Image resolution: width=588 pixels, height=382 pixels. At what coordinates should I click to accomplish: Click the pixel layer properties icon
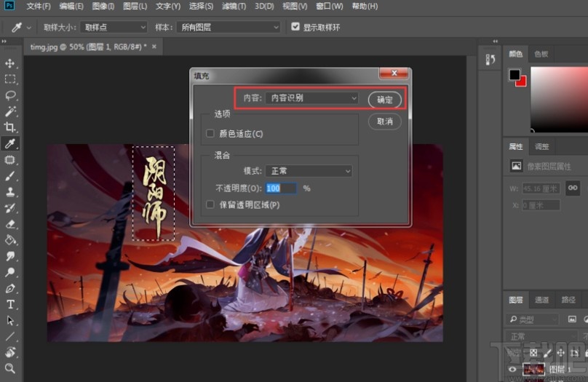pyautogui.click(x=517, y=166)
